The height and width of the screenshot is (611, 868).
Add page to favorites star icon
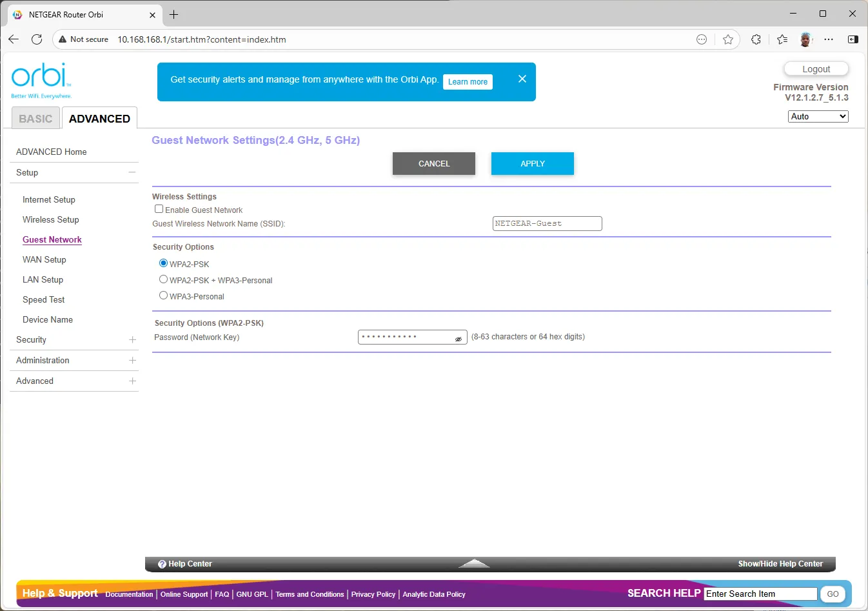(x=728, y=39)
